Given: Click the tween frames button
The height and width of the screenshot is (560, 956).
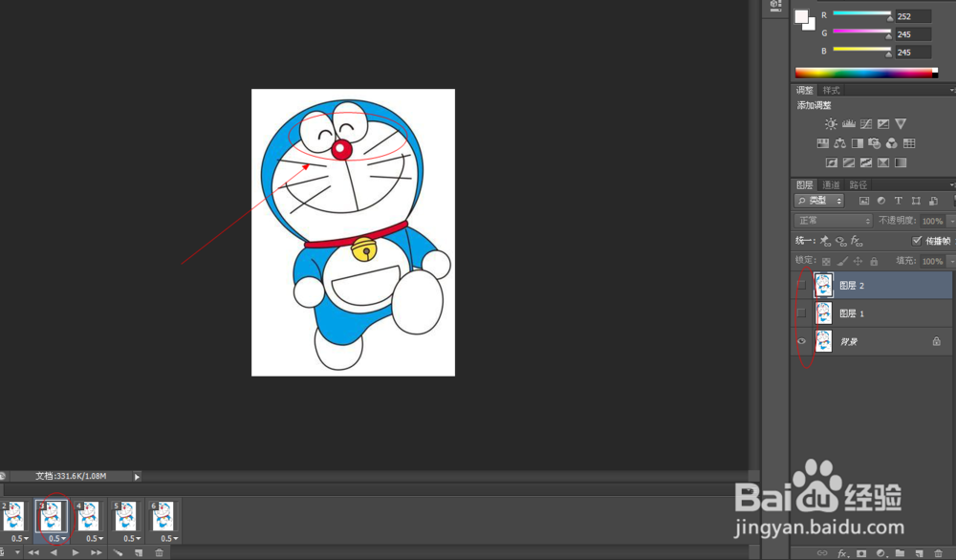Looking at the screenshot, I should pos(118,552).
